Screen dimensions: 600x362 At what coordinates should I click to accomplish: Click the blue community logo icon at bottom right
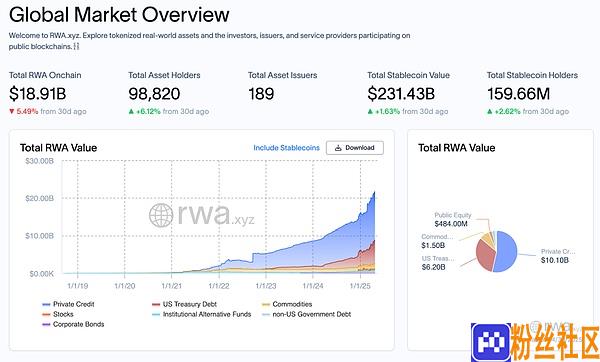click(x=491, y=342)
